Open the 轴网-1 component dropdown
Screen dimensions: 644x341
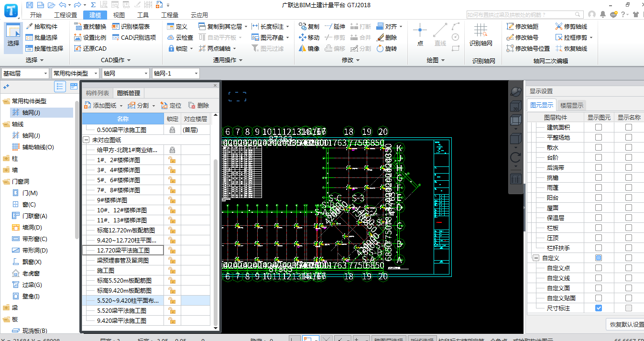click(175, 73)
